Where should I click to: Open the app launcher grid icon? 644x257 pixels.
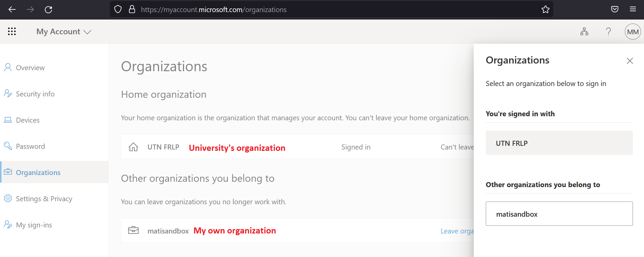click(12, 32)
